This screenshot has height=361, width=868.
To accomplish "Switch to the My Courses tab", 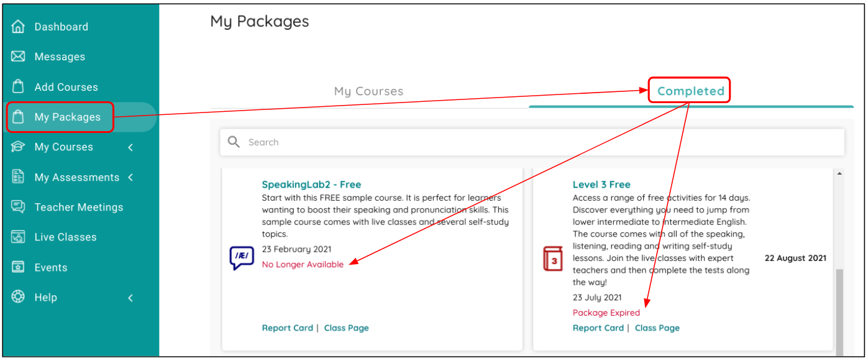I will pyautogui.click(x=368, y=91).
